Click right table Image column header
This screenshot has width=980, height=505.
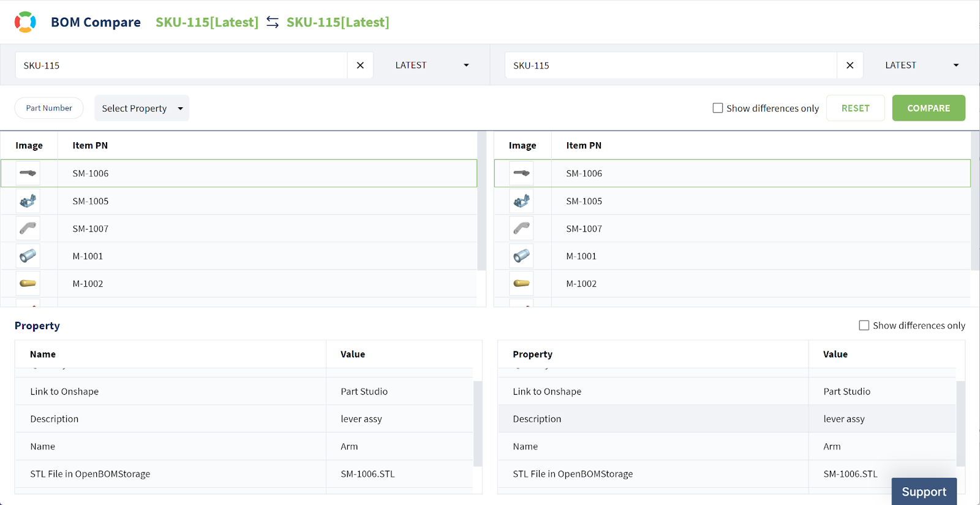(522, 146)
